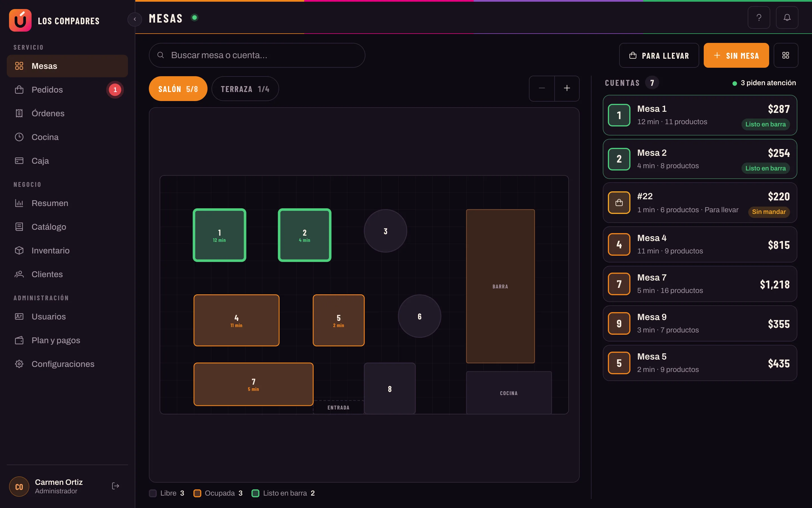
Task: Switch to the Terraza 1/4 tab
Action: coord(245,89)
